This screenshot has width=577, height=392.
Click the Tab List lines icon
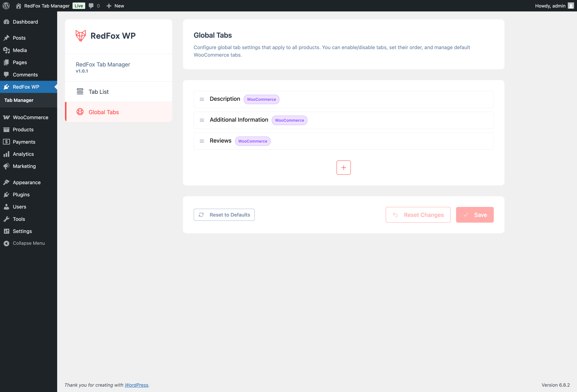(x=80, y=92)
